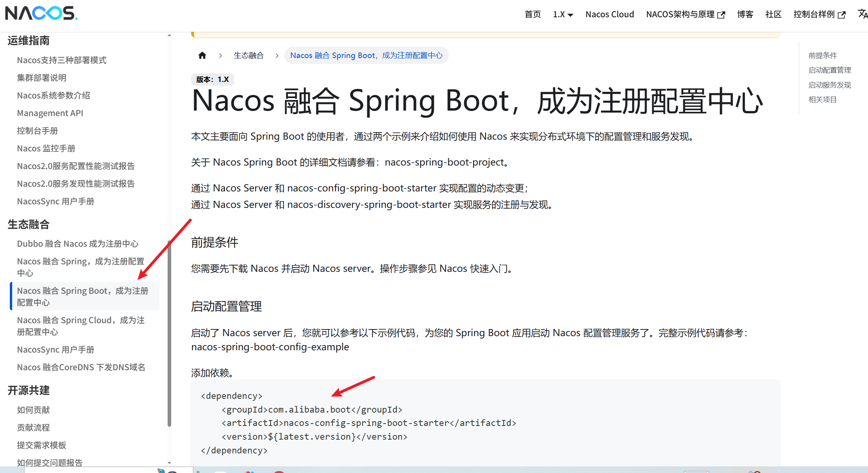868x473 pixels.
Task: Select Nacos 监控手册 in sidebar
Action: pyautogui.click(x=46, y=148)
